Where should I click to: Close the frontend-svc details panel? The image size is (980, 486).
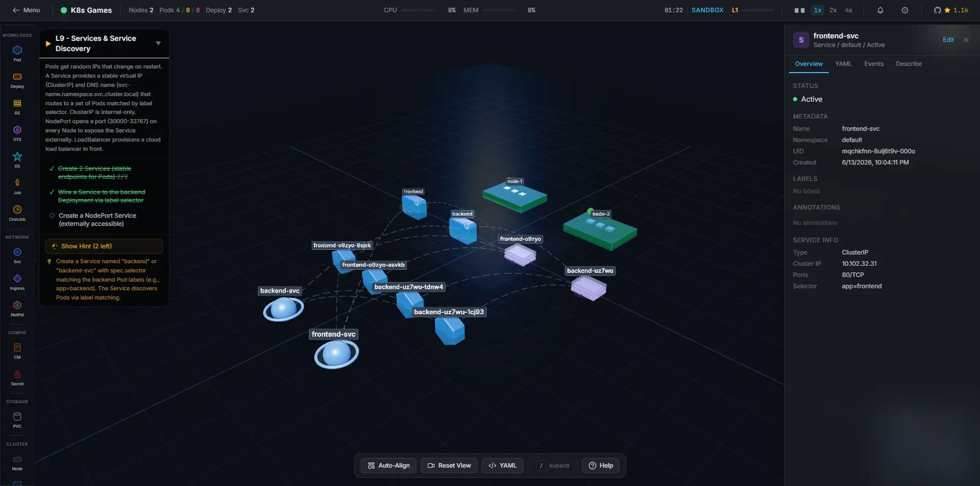point(966,40)
